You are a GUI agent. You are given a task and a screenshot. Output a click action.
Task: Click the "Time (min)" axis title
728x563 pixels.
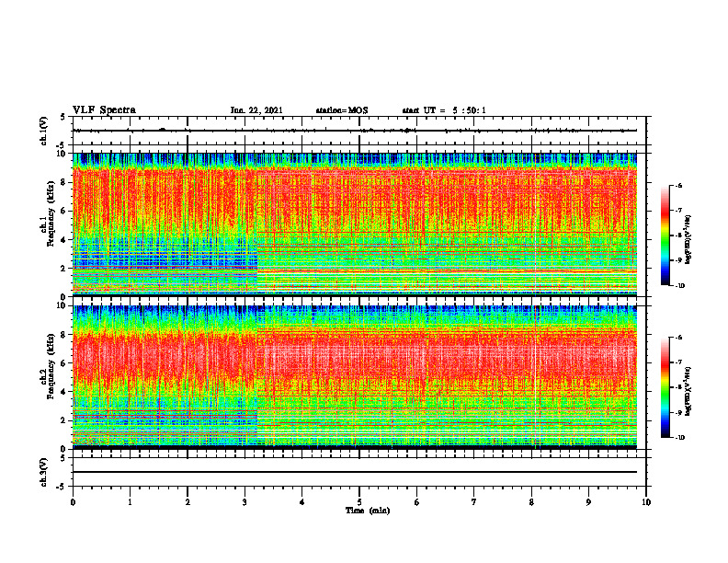[x=368, y=511]
